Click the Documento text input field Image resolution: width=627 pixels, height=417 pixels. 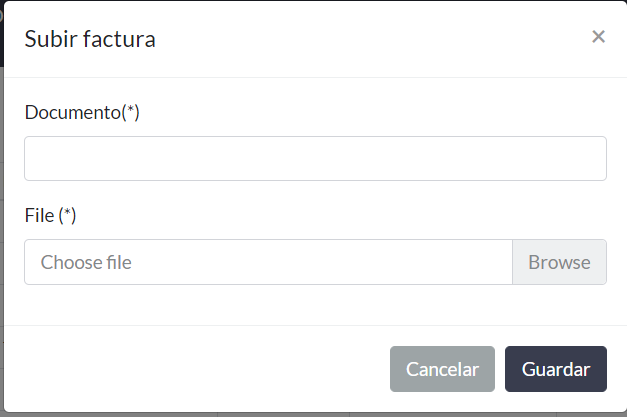pos(315,158)
